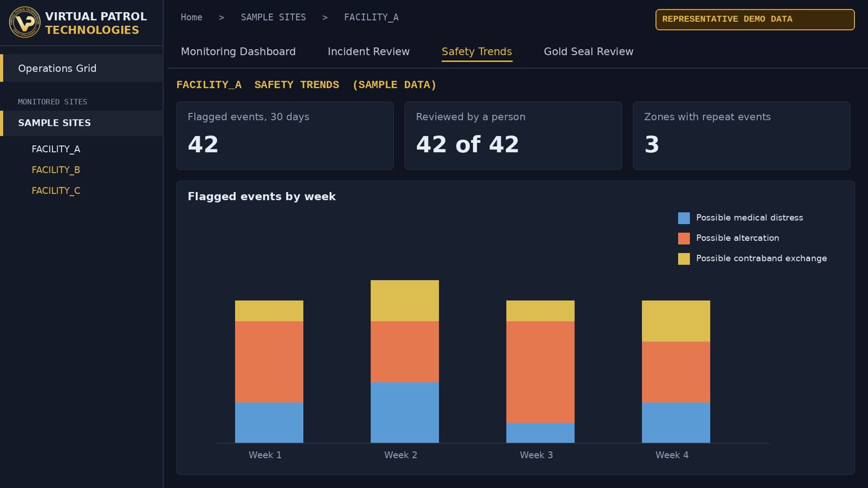This screenshot has width=868, height=488.
Task: Click Week 4 yellow contraband segment
Action: (676, 321)
